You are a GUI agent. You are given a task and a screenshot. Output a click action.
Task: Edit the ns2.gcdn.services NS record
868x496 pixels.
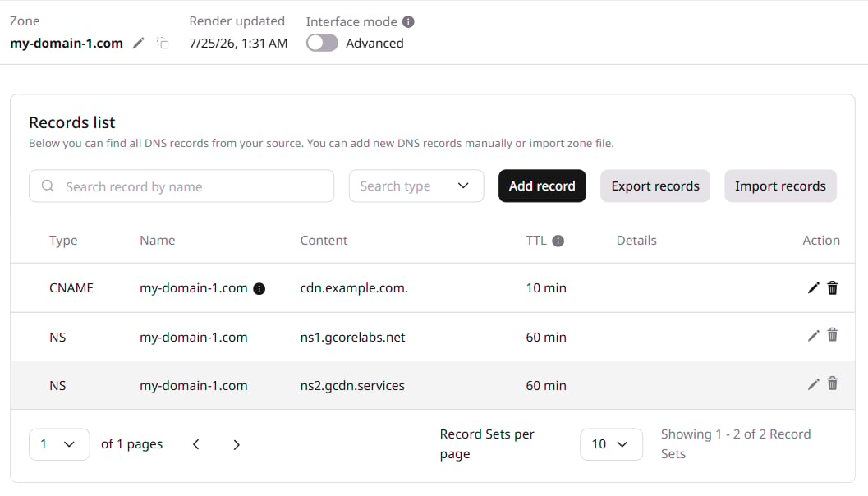pos(813,384)
